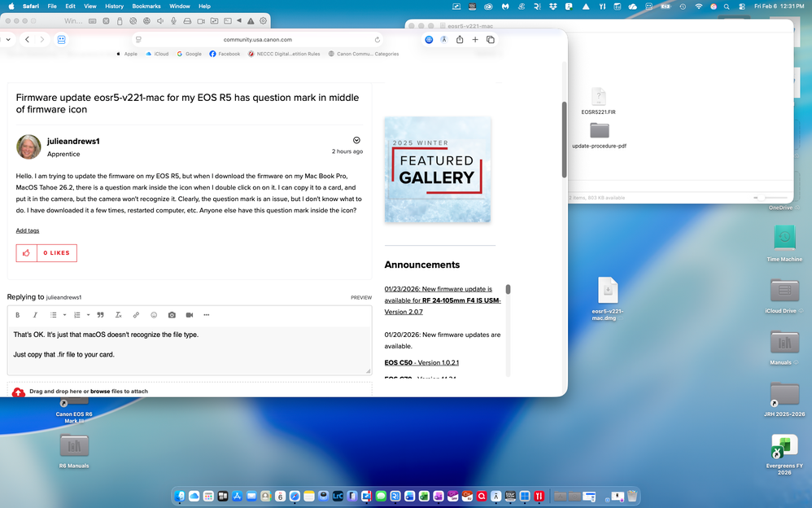Viewport: 812px width, 508px height.
Task: Open the 2025 Winter Featured Gallery banner
Action: [438, 169]
